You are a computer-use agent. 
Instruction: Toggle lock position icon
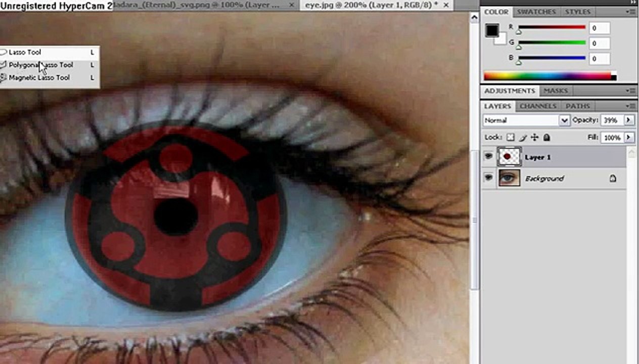click(534, 138)
